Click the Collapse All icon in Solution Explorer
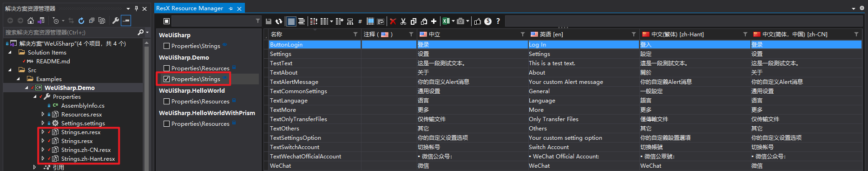This screenshot has width=868, height=171. click(x=92, y=21)
